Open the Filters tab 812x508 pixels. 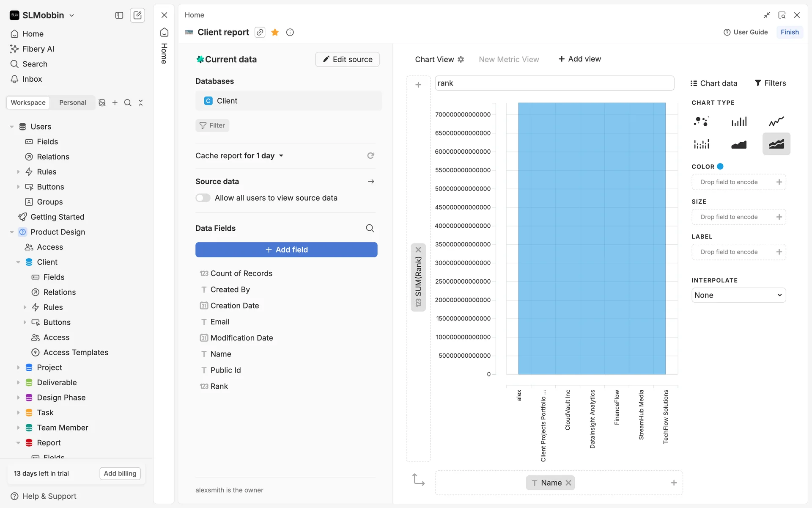[770, 83]
